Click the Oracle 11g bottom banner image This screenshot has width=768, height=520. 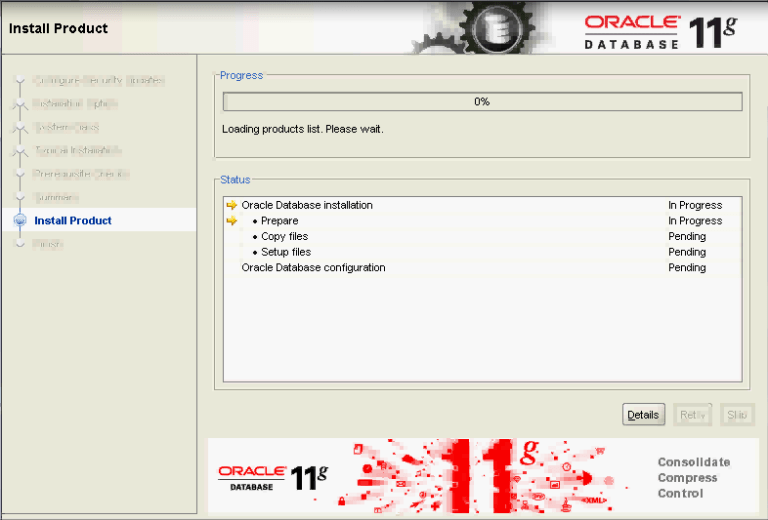[482, 476]
